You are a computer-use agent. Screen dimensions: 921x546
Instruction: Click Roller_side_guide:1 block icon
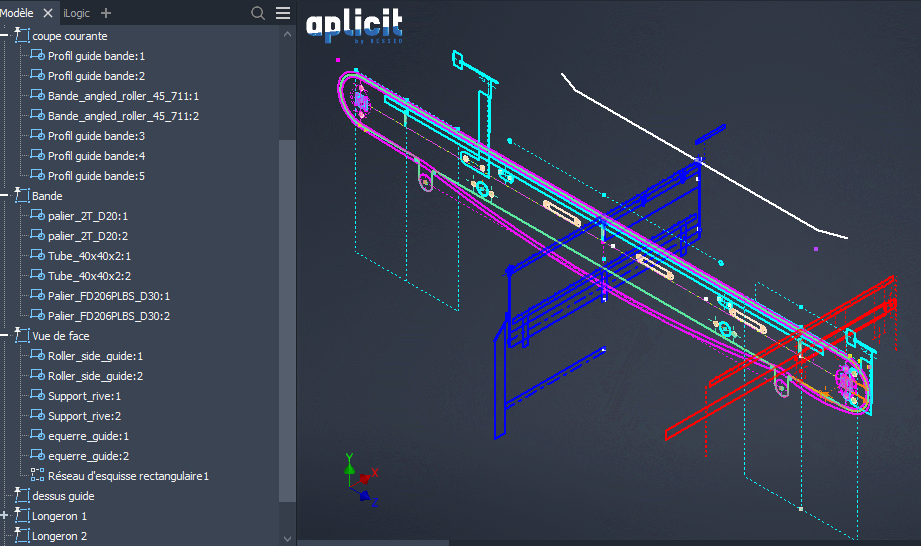(38, 355)
